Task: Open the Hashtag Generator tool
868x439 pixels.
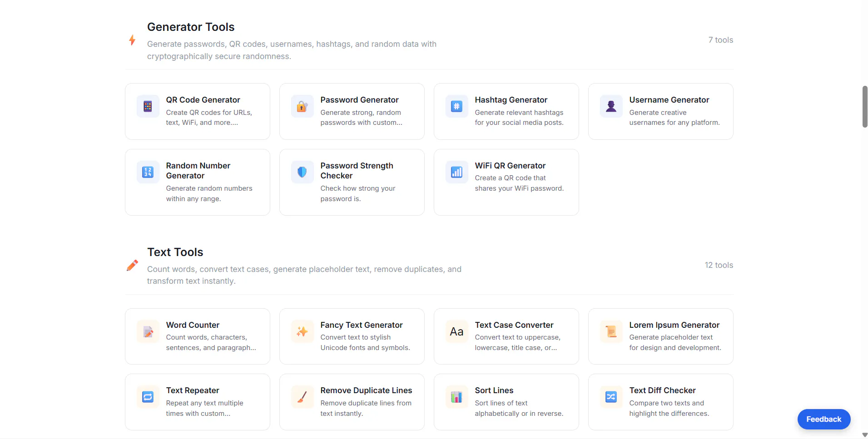Action: point(506,111)
